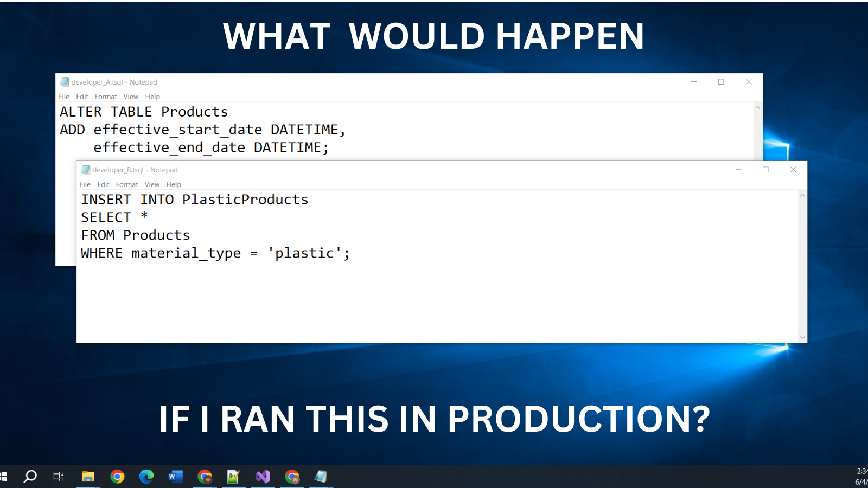Image resolution: width=868 pixels, height=488 pixels.
Task: Open Format menu in developer_A.tsql Notepad
Action: pyautogui.click(x=106, y=97)
